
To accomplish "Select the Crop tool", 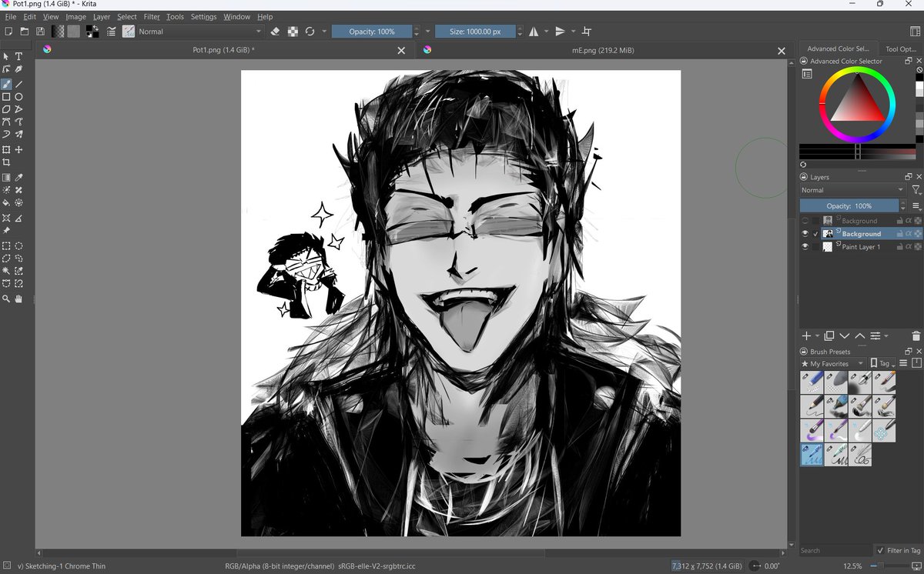I will 6,163.
